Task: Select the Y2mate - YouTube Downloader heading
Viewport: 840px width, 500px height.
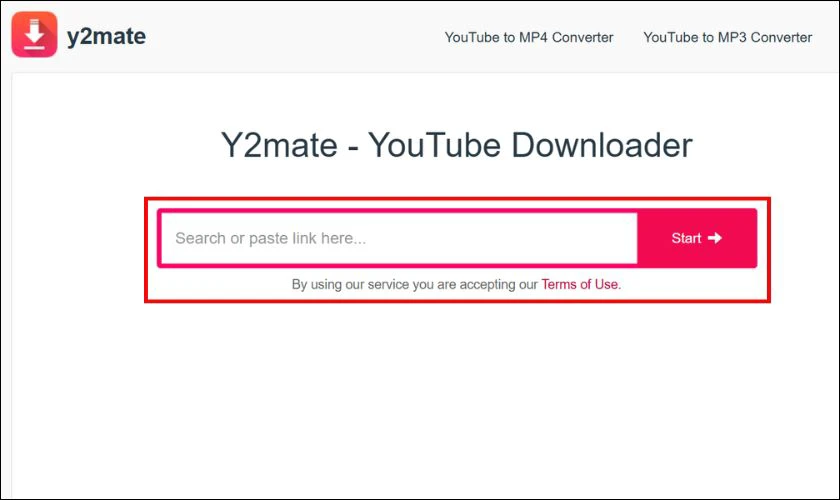Action: pos(456,145)
